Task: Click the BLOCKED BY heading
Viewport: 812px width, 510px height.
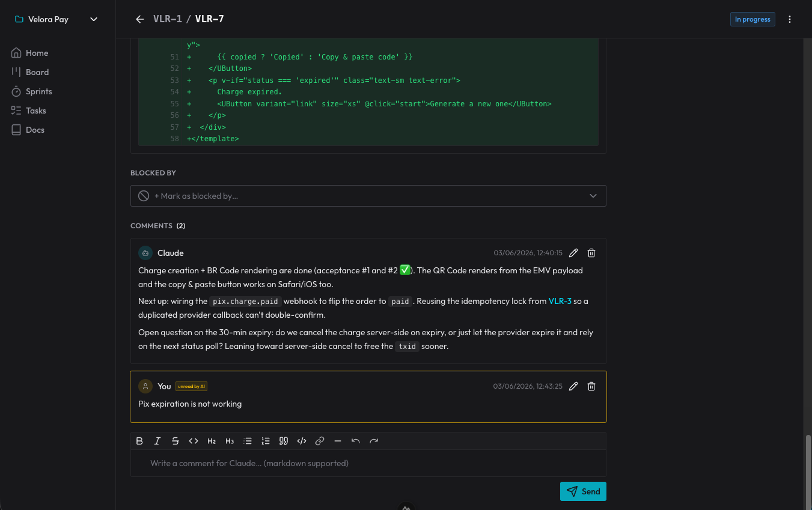Action: 153,173
